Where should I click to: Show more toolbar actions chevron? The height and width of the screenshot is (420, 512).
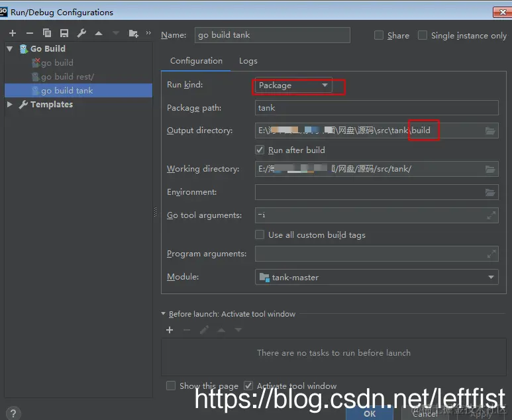(148, 32)
